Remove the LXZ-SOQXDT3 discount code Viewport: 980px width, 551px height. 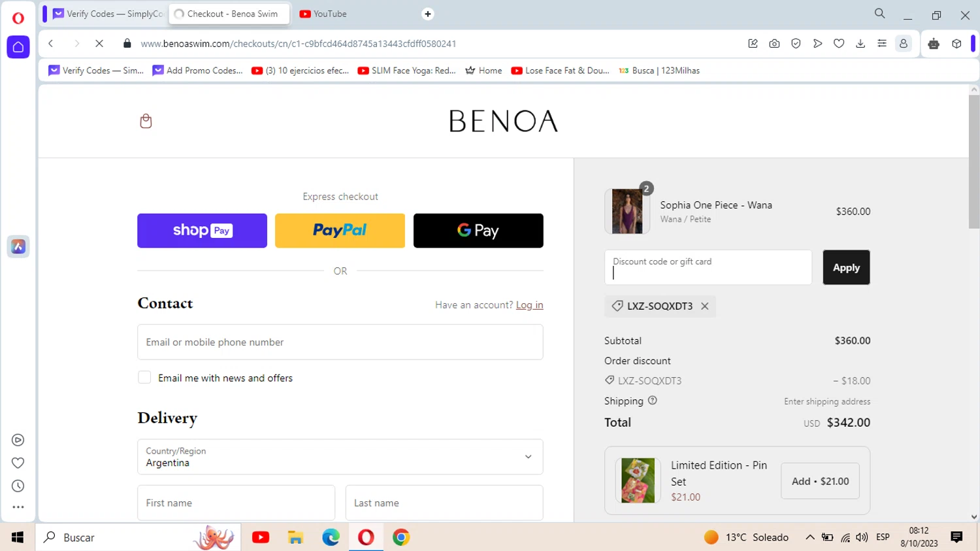[x=704, y=306]
